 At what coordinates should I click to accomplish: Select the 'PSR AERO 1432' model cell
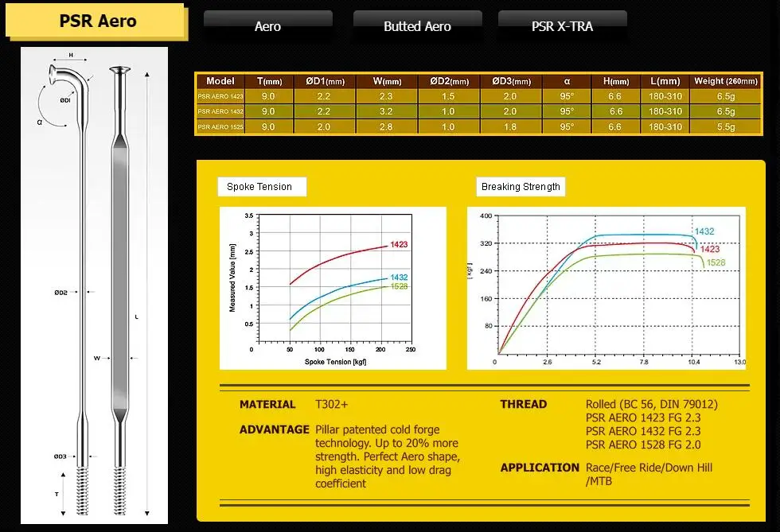(220, 111)
